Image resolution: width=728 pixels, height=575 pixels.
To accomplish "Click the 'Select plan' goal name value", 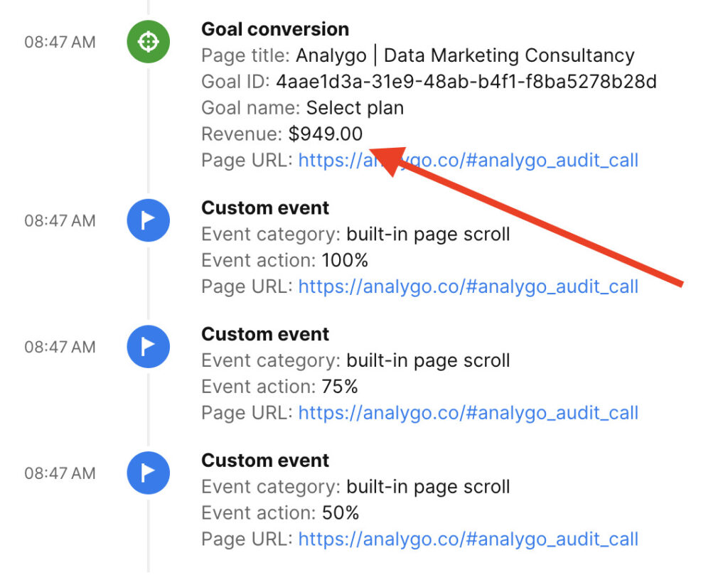I will [x=355, y=108].
